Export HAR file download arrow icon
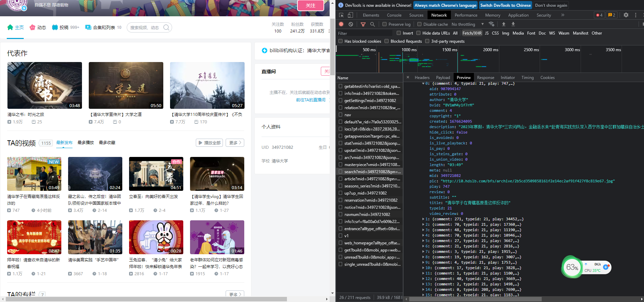Viewport: 644px width, 302px height. pos(513,24)
